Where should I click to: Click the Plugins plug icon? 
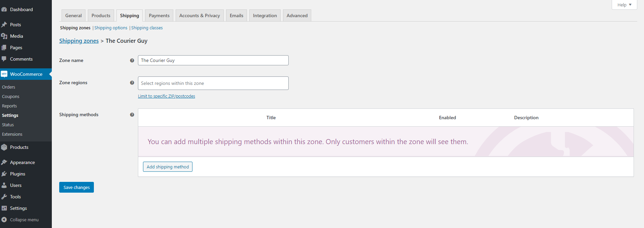[4, 174]
